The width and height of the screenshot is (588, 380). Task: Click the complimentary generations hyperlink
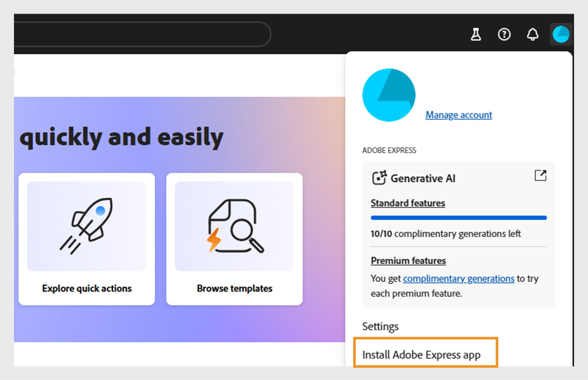[458, 279]
